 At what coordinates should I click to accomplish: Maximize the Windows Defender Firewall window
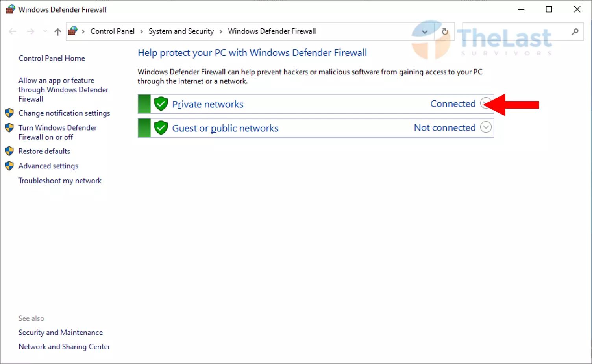tap(549, 9)
